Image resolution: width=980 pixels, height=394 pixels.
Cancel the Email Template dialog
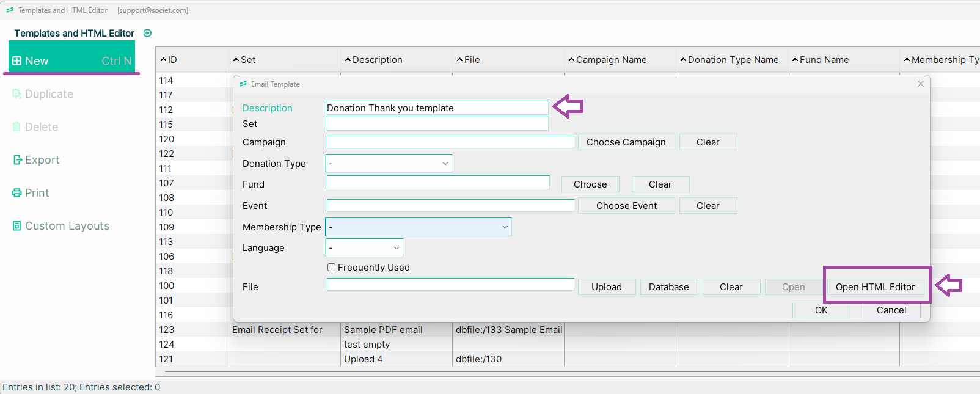(891, 310)
